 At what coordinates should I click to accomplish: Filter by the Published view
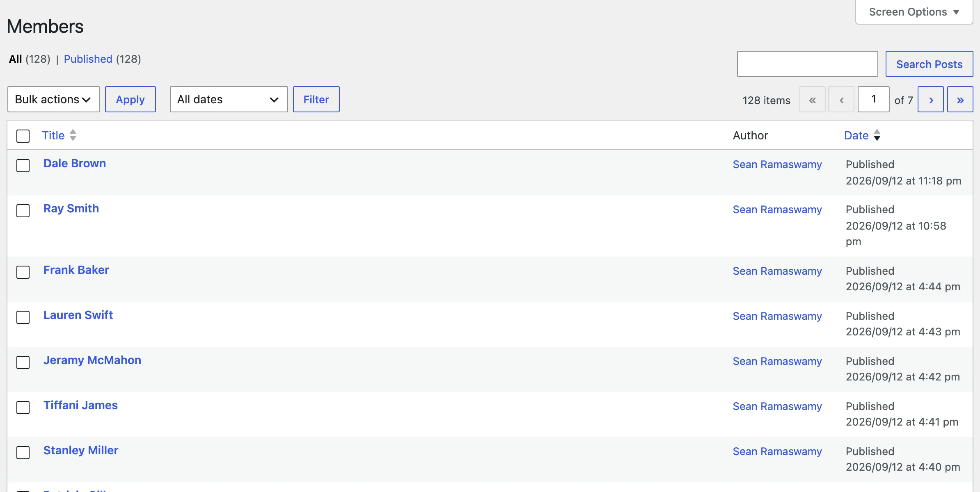88,59
